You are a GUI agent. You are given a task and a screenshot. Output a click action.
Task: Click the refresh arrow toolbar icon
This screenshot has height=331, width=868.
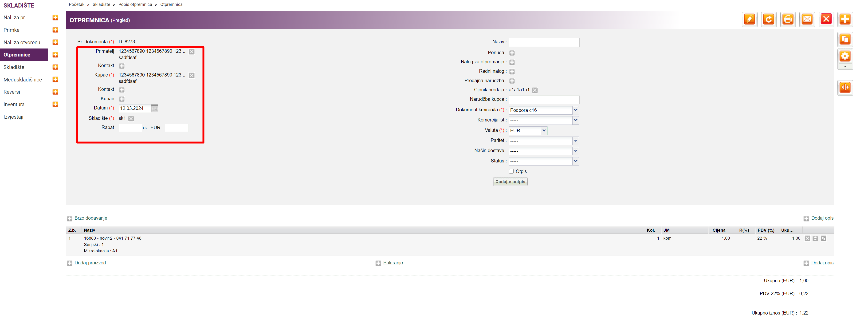[768, 19]
